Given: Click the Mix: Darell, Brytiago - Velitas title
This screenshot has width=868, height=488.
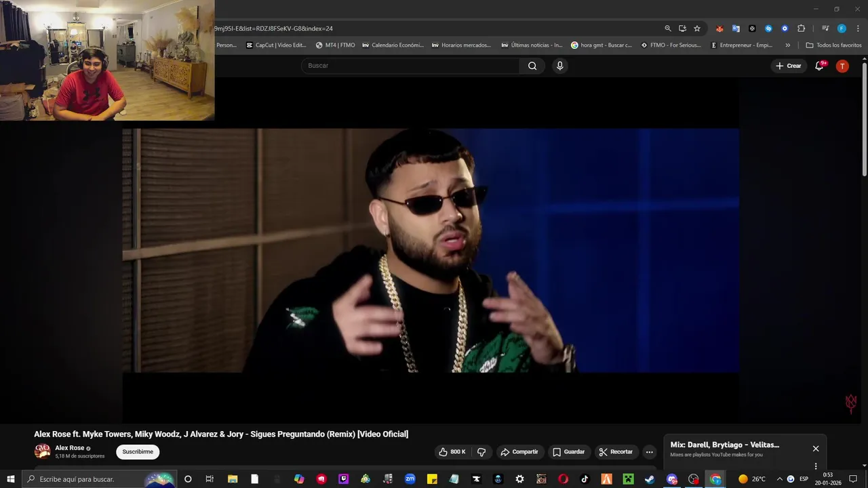Looking at the screenshot, I should coord(725,445).
